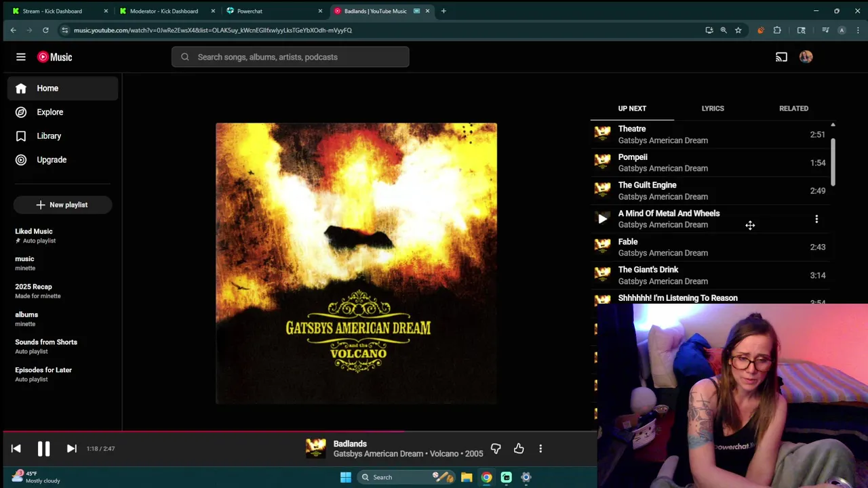
Task: Click the YouTube Music logo
Action: [x=55, y=57]
